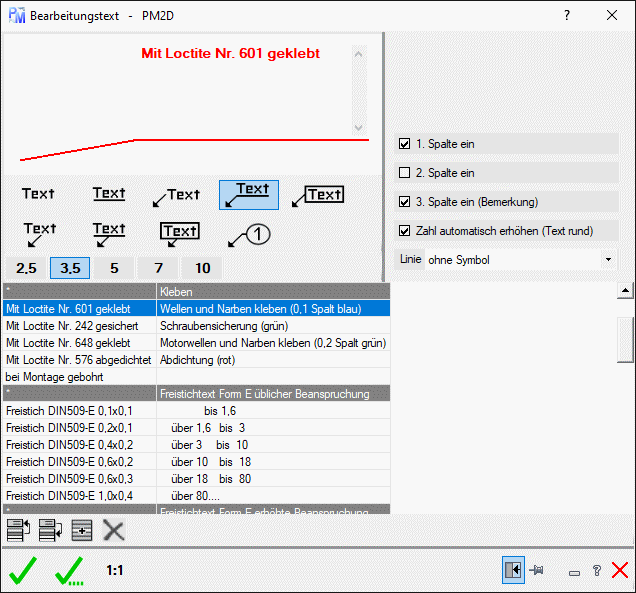Viewport: 636px width, 593px height.
Task: Click the green checkmark confirm icon
Action: click(23, 571)
